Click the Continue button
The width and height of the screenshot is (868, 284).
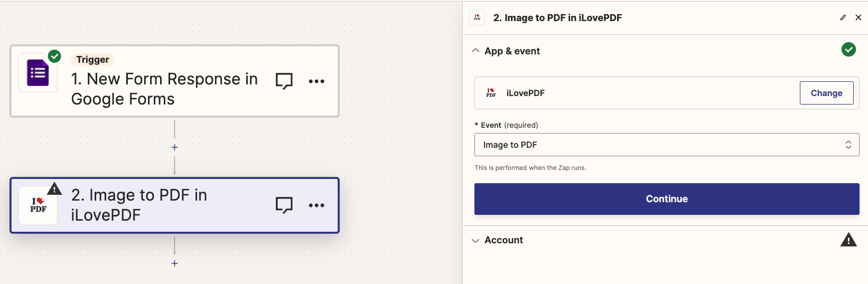click(667, 199)
